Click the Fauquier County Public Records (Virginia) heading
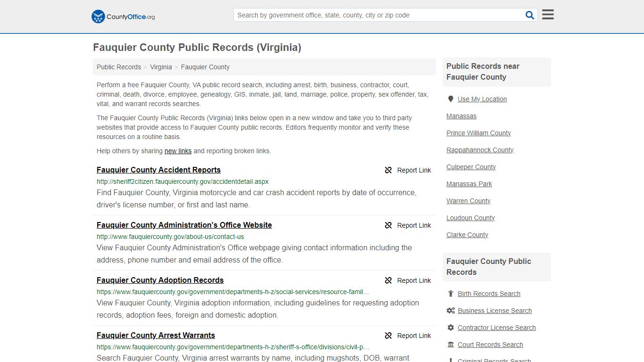Screen dimensions: 644x362 pos(197,48)
